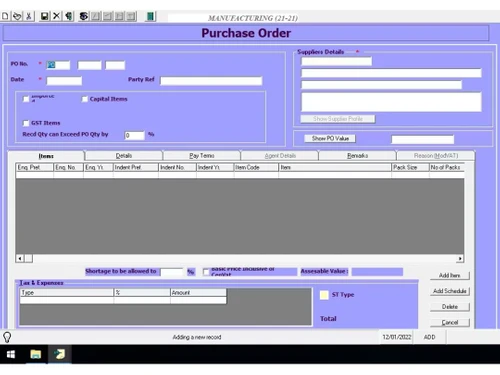Image resolution: width=500 pixels, height=375 pixels.
Task: Click the light bulb status bar icon
Action: (7, 337)
